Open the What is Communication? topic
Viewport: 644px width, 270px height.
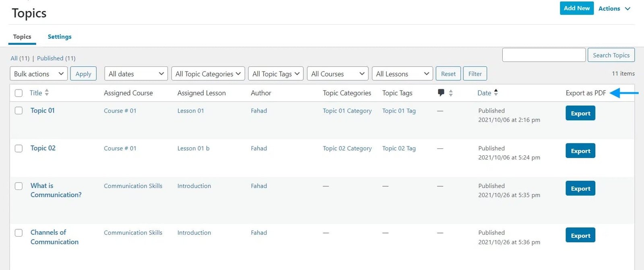(x=56, y=190)
